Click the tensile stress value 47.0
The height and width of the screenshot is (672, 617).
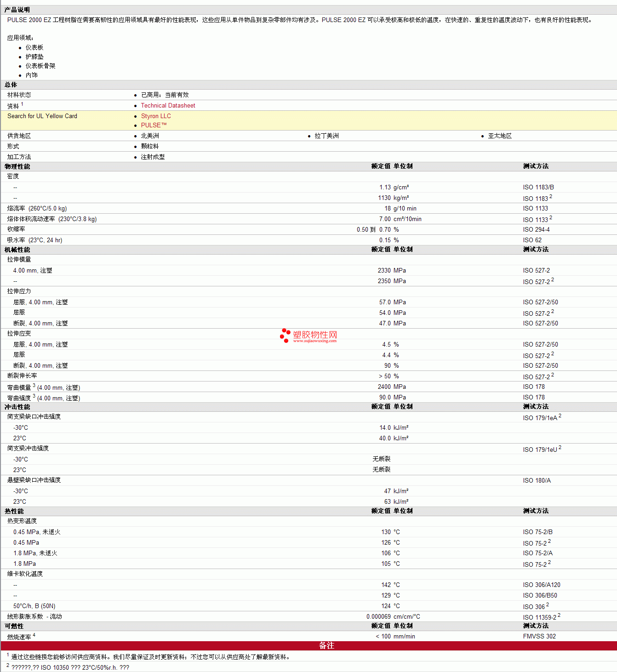385,323
